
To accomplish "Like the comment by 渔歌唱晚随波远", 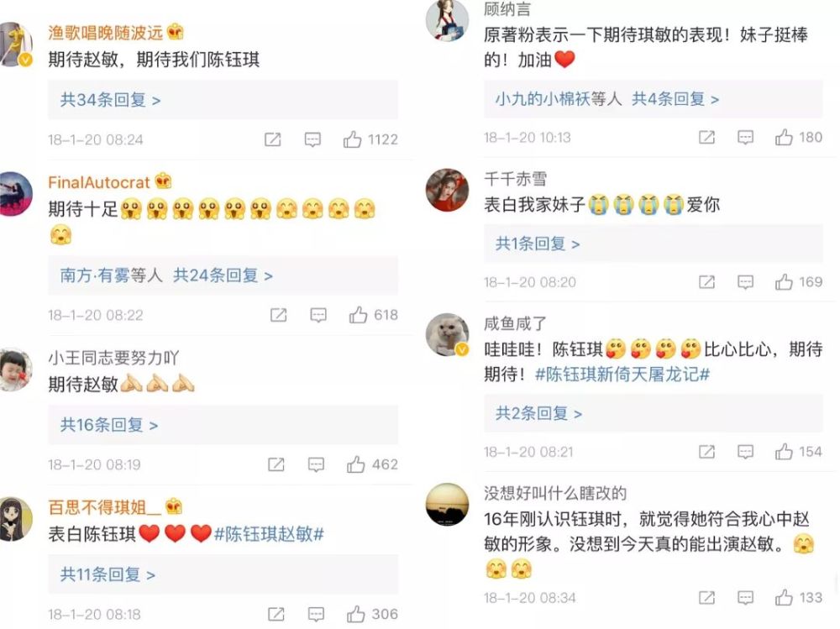I will pyautogui.click(x=352, y=139).
